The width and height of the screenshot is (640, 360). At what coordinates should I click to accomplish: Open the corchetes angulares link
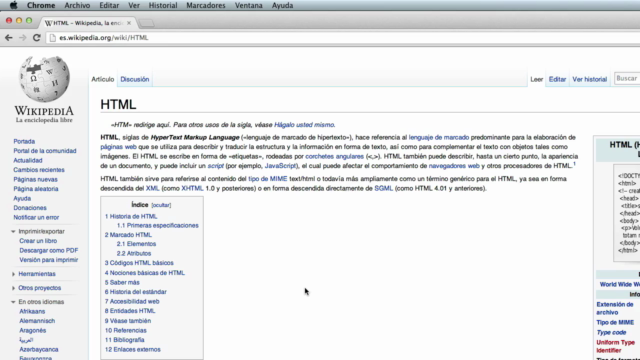click(334, 156)
